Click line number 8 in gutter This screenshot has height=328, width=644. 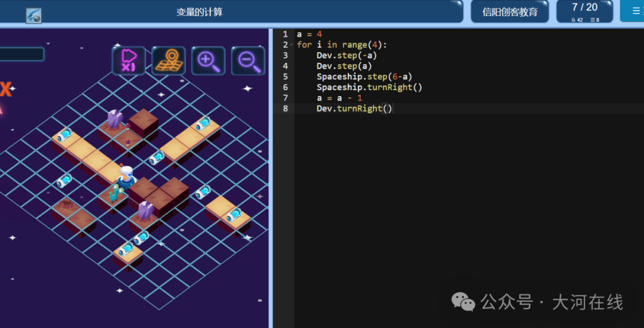tap(285, 109)
